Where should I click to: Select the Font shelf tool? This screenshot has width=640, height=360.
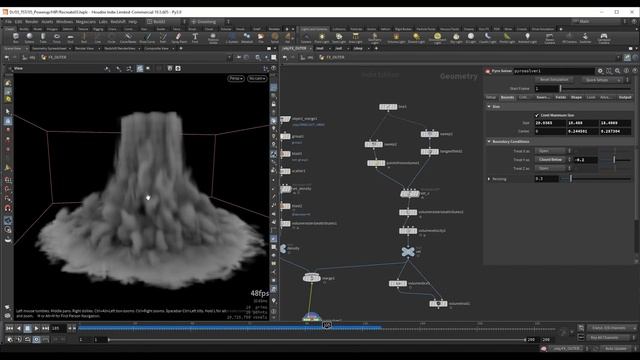pyautogui.click(x=195, y=38)
